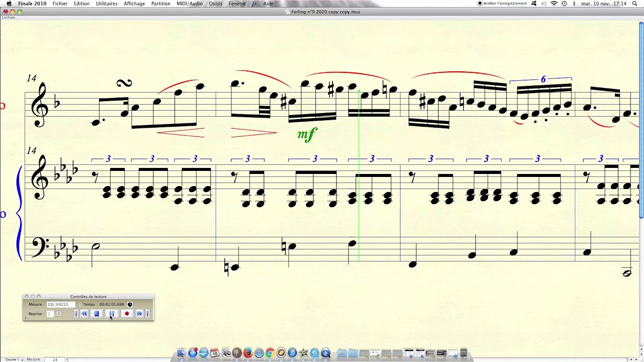Image resolution: width=644 pixels, height=362 pixels.
Task: Click the Reprise field showing 1
Action: click(50, 314)
